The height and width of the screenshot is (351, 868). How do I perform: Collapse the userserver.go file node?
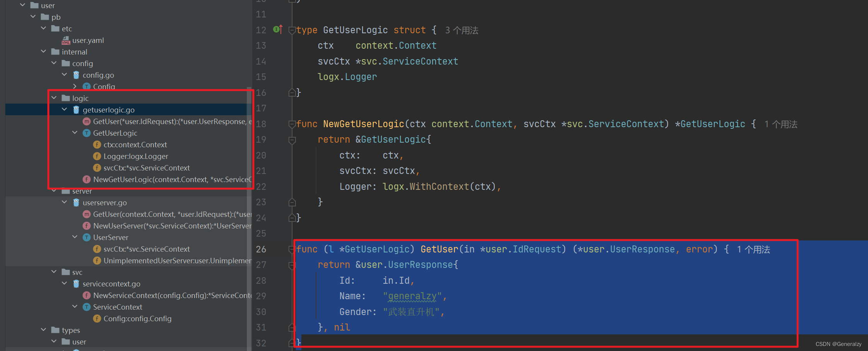(x=64, y=202)
